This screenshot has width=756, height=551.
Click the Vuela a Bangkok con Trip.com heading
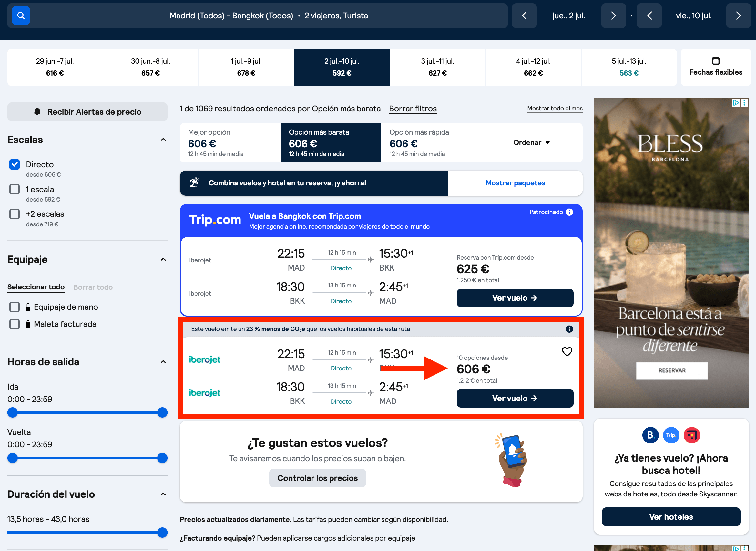click(305, 216)
